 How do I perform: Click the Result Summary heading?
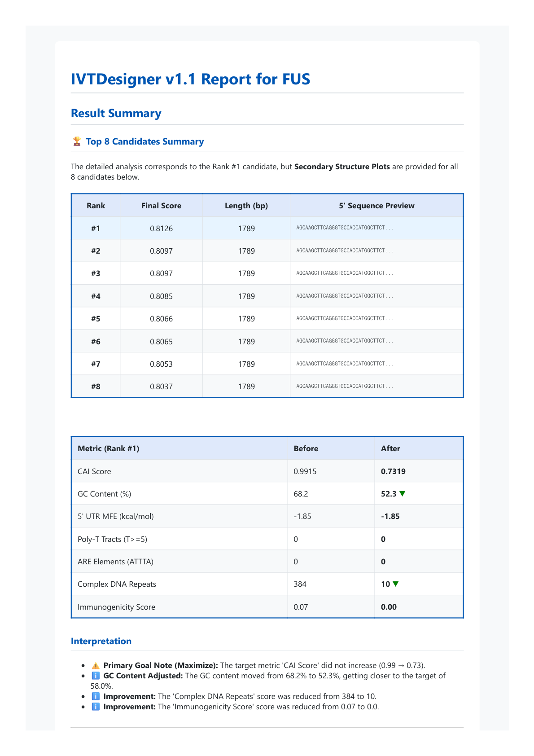(116, 113)
